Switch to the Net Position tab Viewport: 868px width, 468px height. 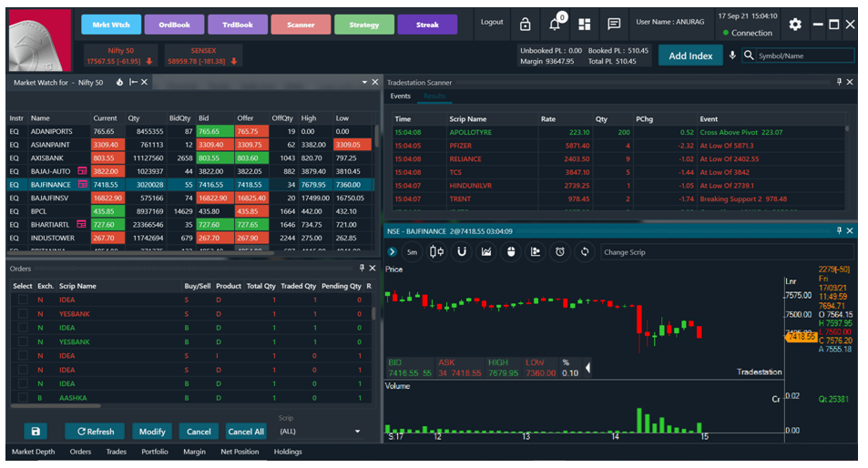(x=240, y=452)
